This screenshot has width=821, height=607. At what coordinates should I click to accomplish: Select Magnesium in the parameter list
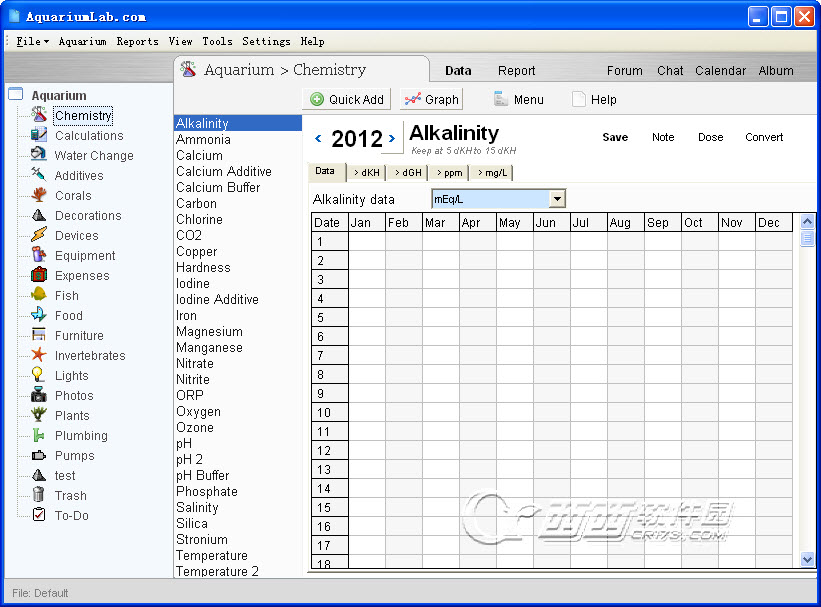click(x=209, y=331)
